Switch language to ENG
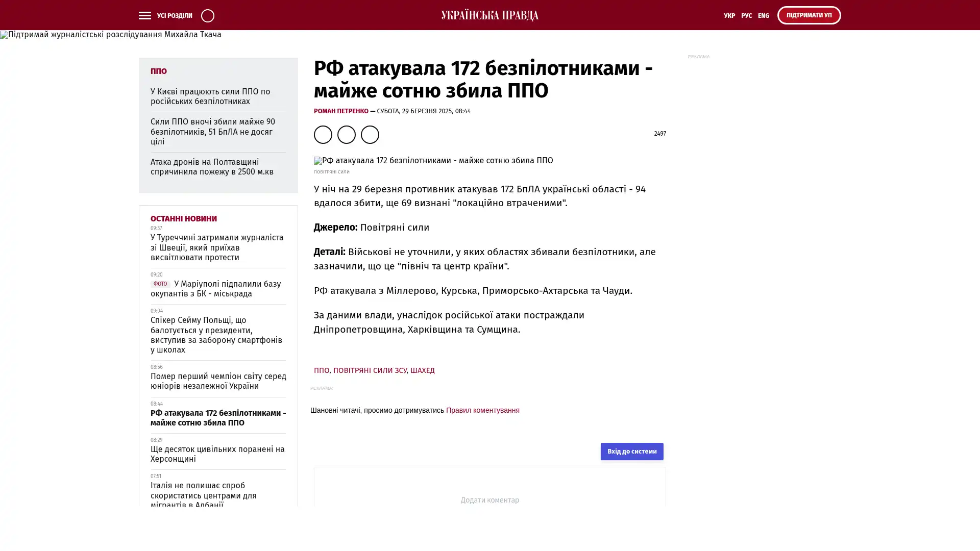 763,16
